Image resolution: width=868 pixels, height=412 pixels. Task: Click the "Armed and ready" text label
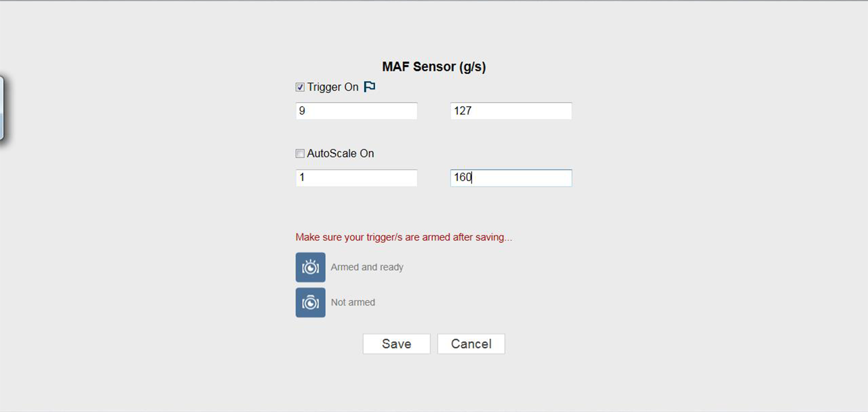coord(367,267)
